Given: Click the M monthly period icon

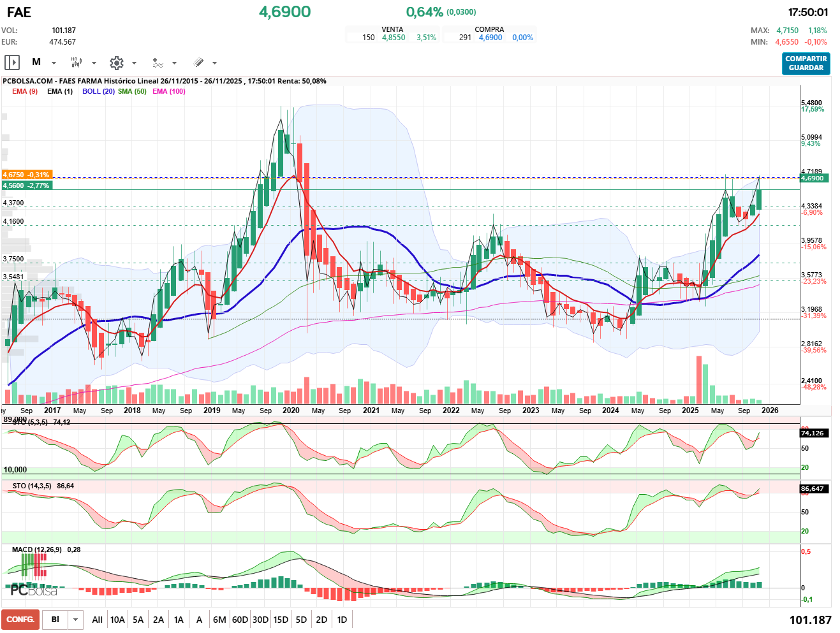Looking at the screenshot, I should tap(36, 62).
